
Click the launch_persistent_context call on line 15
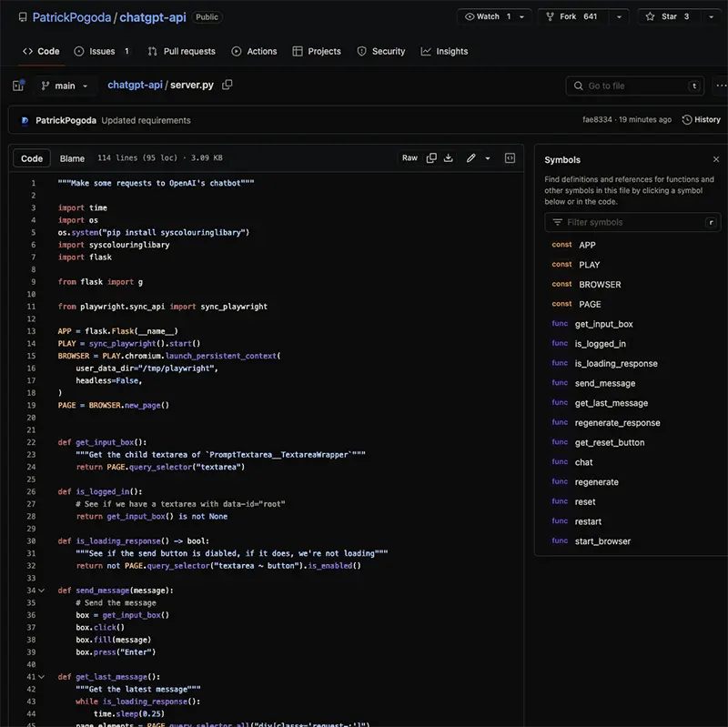coord(221,356)
